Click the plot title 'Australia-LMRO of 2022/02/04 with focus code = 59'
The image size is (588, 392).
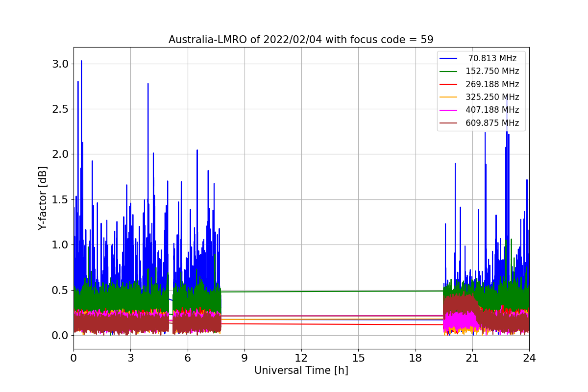[x=301, y=40]
